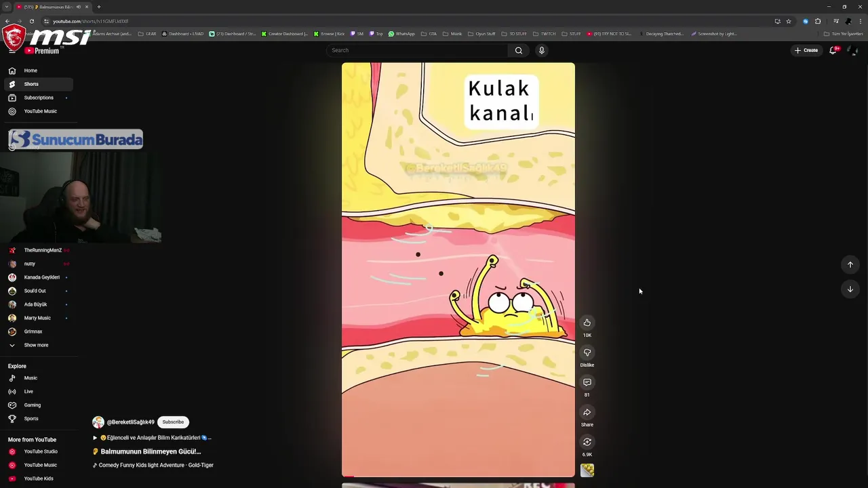Open the sound thumbnail below Remix
Viewport: 868px width, 488px height.
(x=587, y=470)
